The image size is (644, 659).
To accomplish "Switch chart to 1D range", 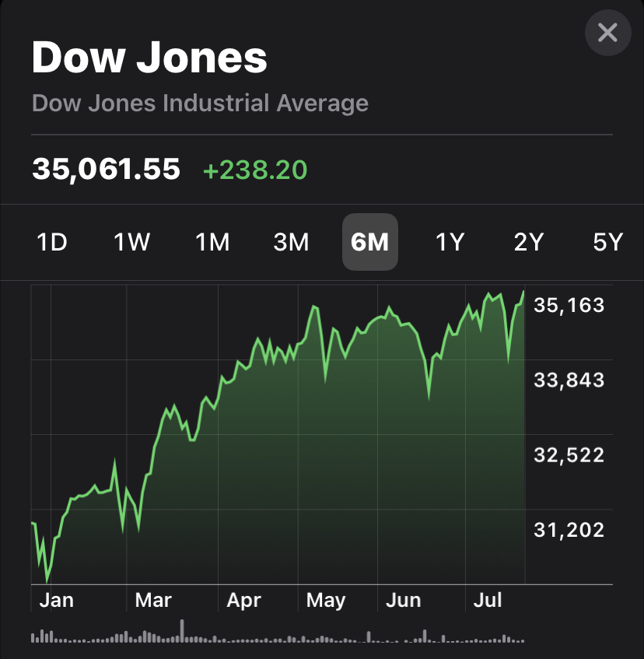I will click(52, 242).
